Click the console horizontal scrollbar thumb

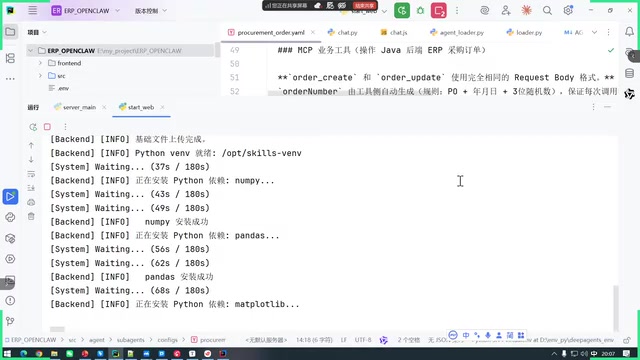(x=57, y=329)
